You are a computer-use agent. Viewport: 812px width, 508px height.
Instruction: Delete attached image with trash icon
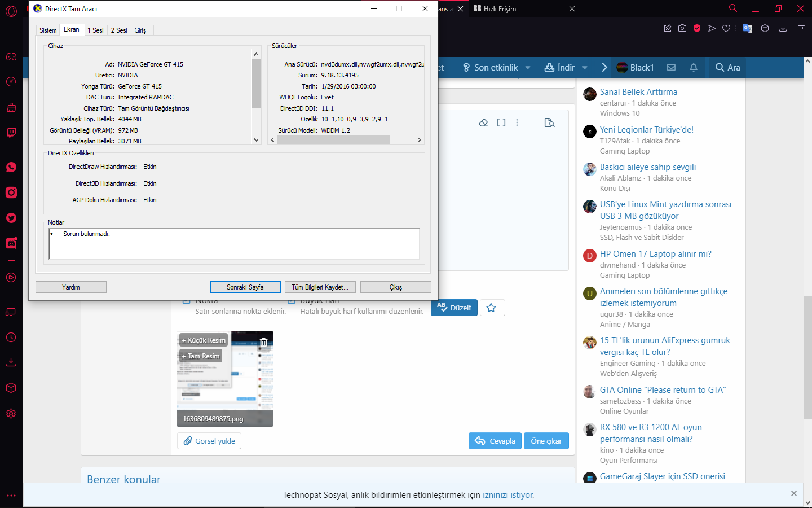[263, 341]
